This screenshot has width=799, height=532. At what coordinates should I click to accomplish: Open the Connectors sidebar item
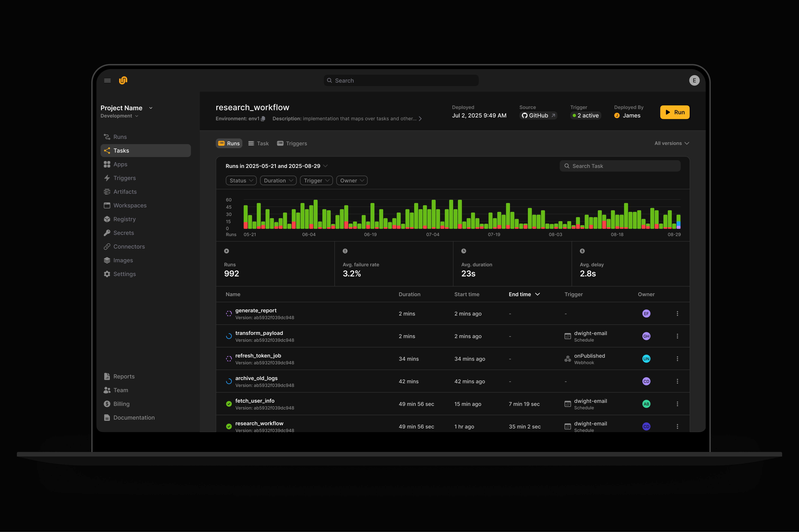129,247
